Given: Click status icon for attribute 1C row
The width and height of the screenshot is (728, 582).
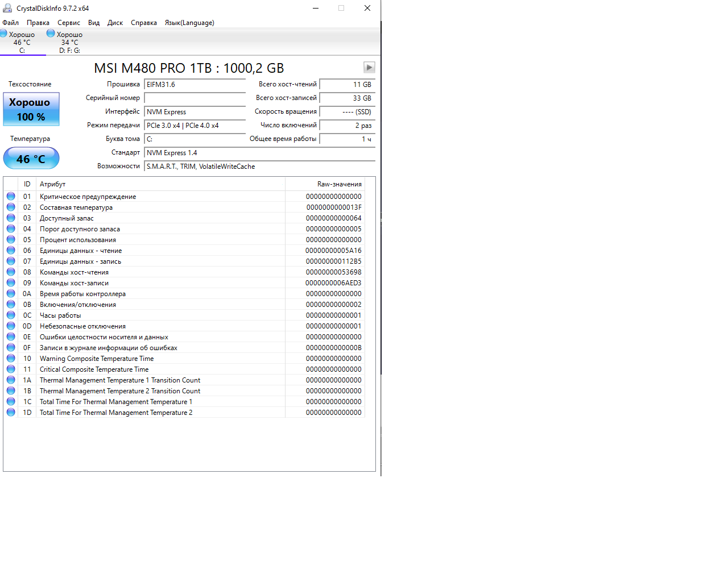Looking at the screenshot, I should click(11, 401).
